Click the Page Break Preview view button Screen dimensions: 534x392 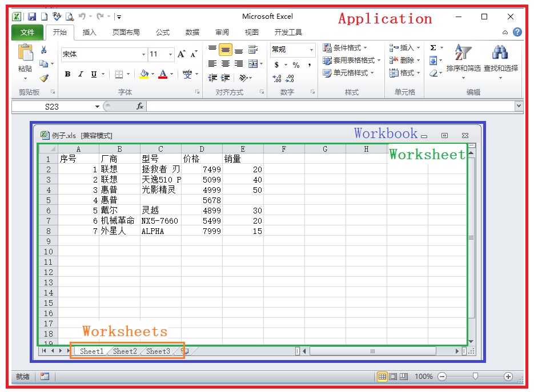pyautogui.click(x=404, y=377)
